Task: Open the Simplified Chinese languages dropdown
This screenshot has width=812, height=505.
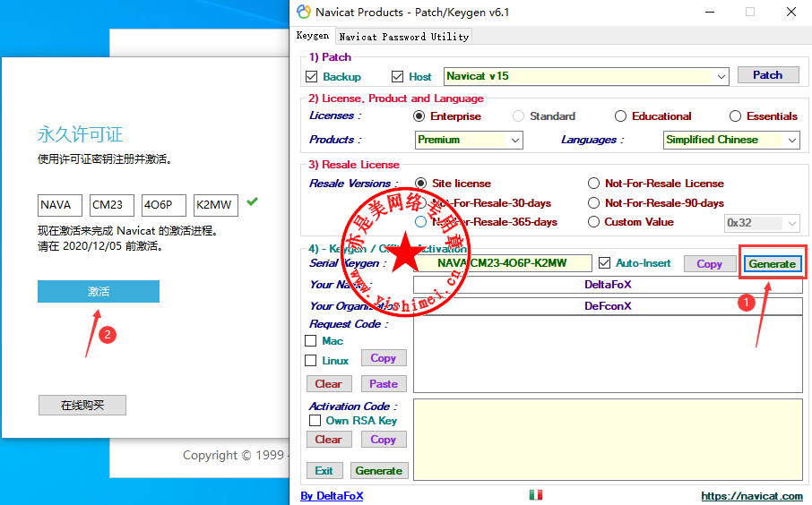Action: pos(791,141)
